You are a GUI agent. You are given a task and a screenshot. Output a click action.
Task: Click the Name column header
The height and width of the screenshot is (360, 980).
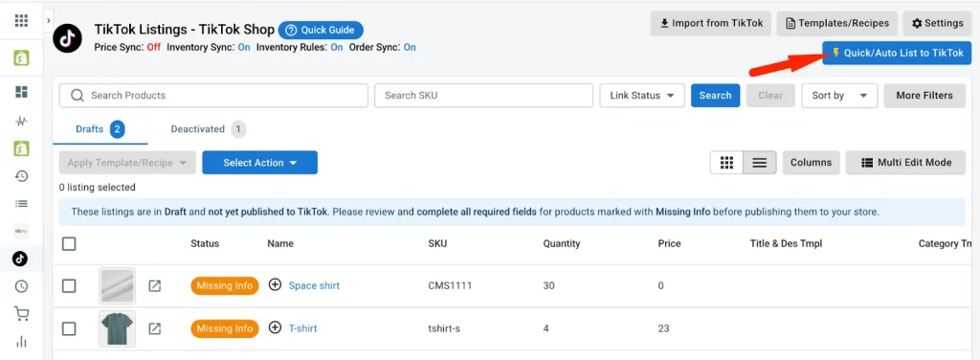[280, 244]
